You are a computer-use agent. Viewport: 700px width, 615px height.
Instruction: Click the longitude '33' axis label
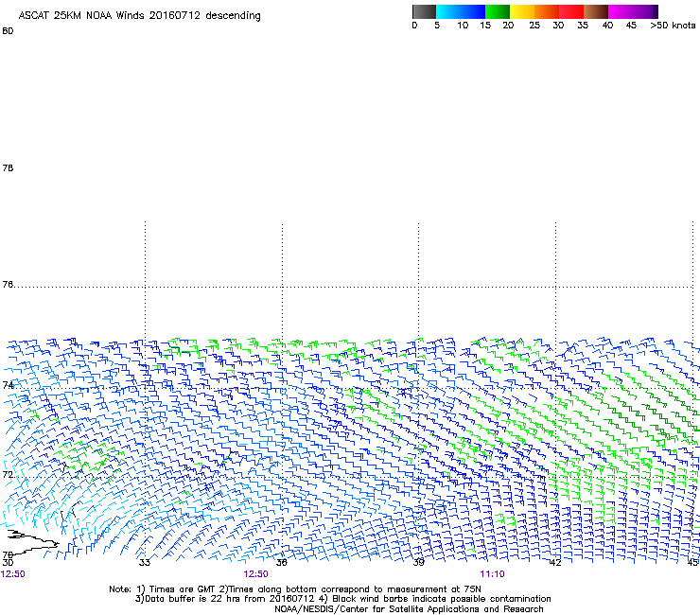coord(144,562)
